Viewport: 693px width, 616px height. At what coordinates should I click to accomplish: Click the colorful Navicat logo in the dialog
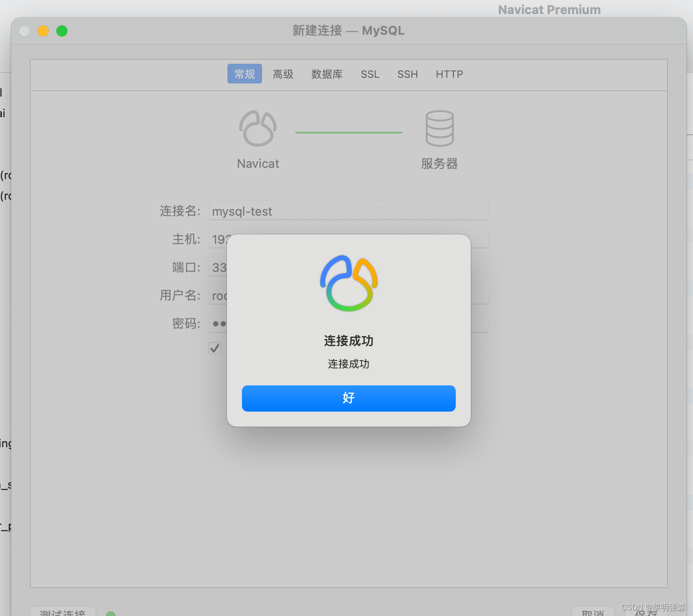point(349,283)
